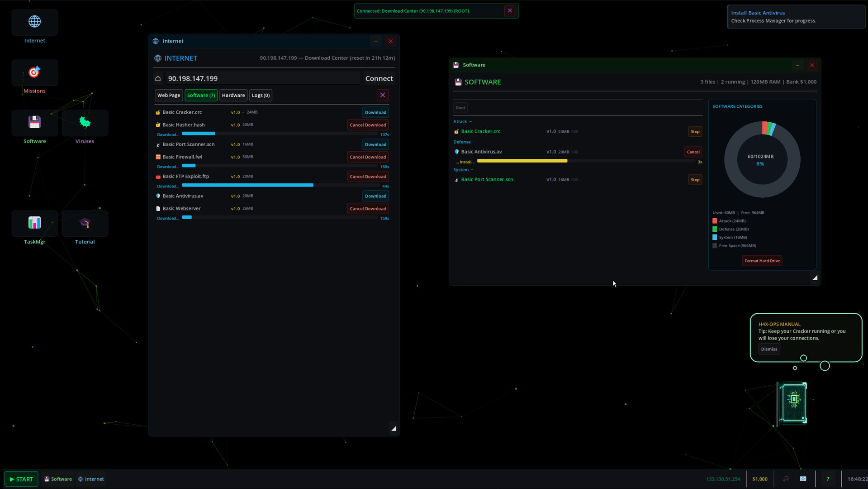
Task: Switch to the Hardware tab
Action: click(x=233, y=96)
